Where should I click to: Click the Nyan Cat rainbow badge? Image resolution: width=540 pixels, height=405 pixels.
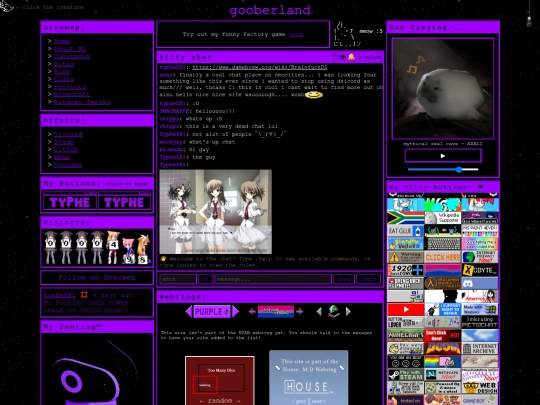443,362
